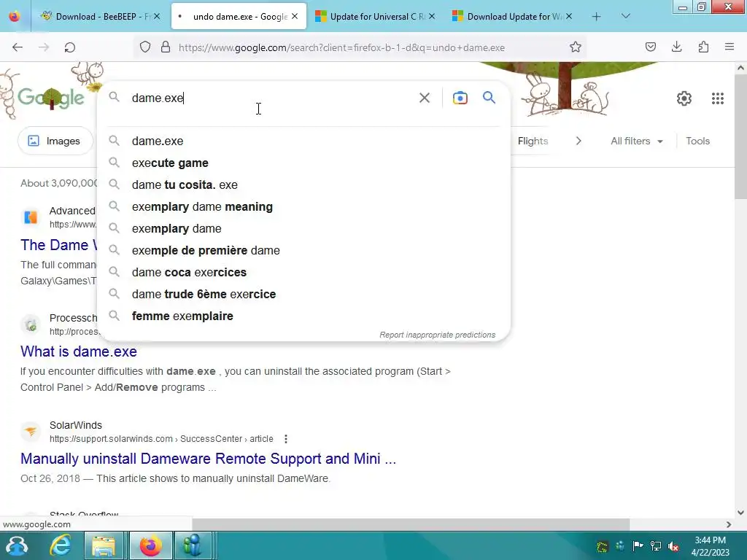Open the Firefox hamburger menu

click(x=729, y=47)
